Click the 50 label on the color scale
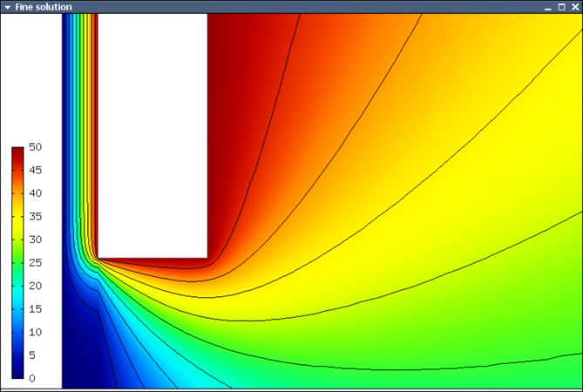 point(34,147)
